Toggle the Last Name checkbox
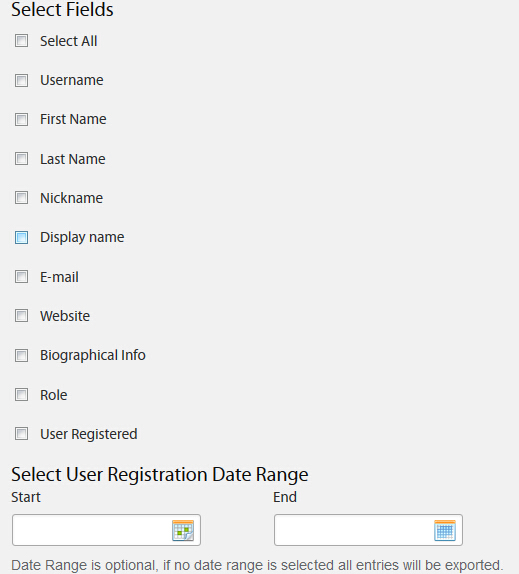Image resolution: width=519 pixels, height=574 pixels. pos(21,159)
